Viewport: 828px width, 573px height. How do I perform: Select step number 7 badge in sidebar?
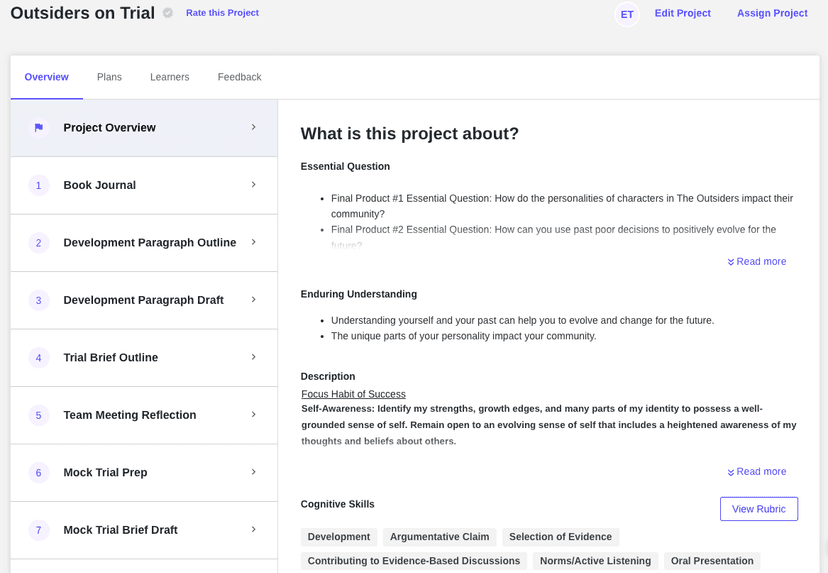coord(39,530)
